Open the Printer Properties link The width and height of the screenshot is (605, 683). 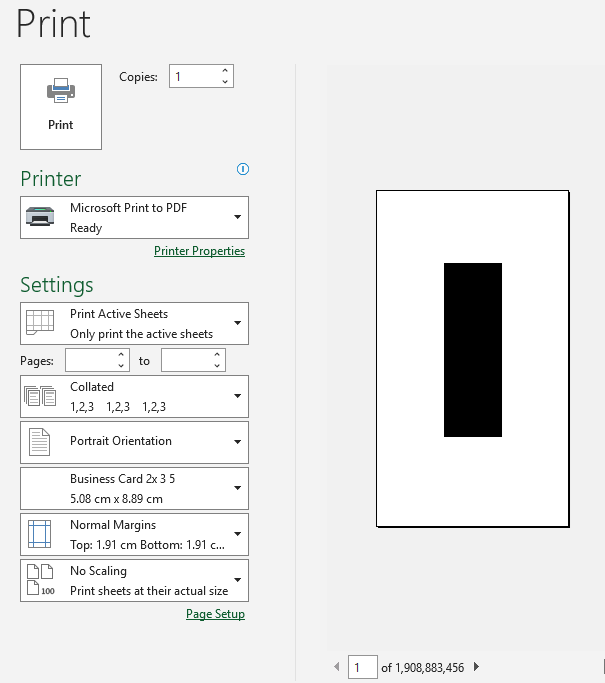(199, 251)
